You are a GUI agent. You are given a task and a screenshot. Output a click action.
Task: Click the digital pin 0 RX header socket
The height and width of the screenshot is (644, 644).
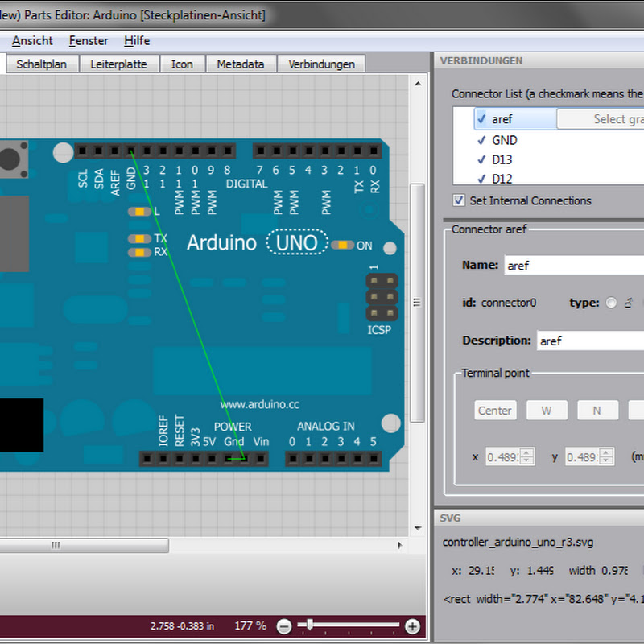click(374, 151)
